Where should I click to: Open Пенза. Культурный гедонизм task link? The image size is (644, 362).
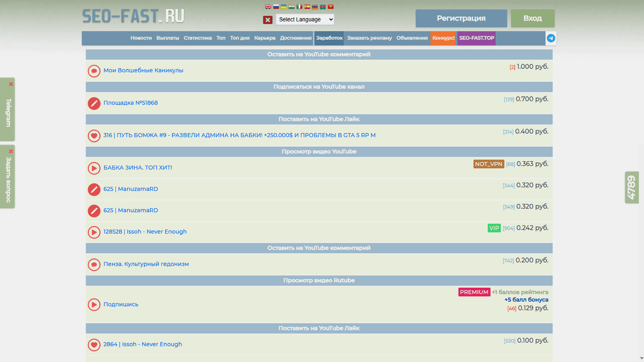tap(146, 264)
